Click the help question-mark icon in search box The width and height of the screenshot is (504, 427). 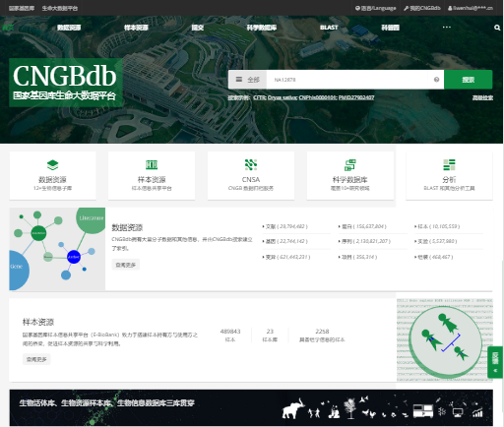point(436,80)
